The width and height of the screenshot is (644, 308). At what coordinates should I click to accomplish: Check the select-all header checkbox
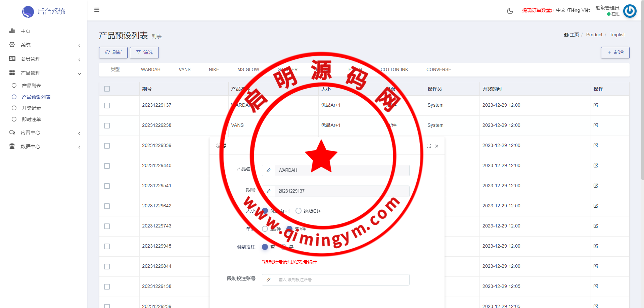pos(107,89)
